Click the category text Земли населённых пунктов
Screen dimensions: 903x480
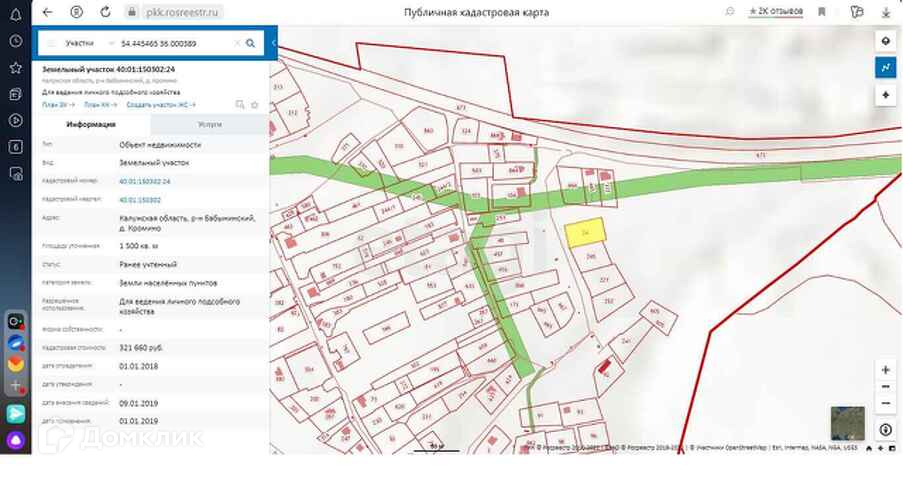[x=168, y=283]
